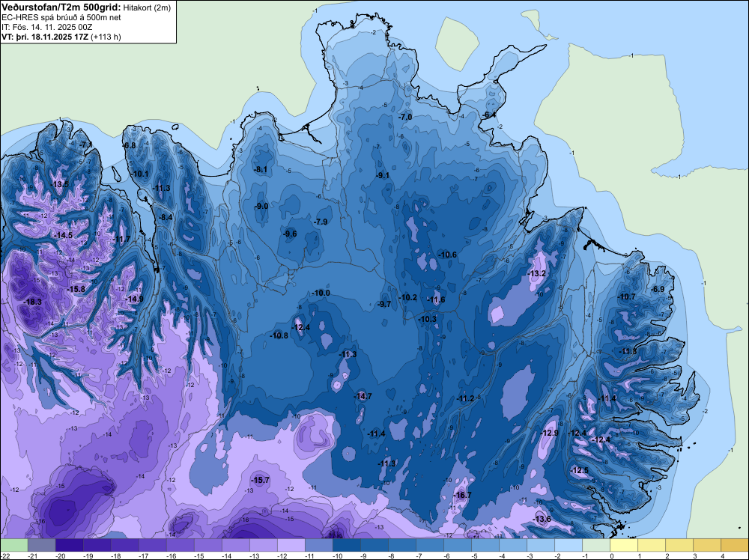Click the -8.1 temperature value
The width and height of the screenshot is (749, 560).
pyautogui.click(x=261, y=169)
